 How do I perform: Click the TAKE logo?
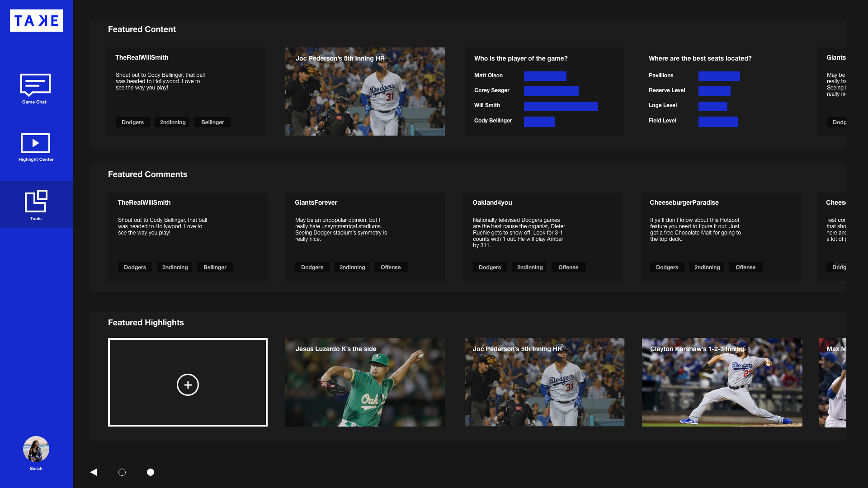click(x=36, y=21)
